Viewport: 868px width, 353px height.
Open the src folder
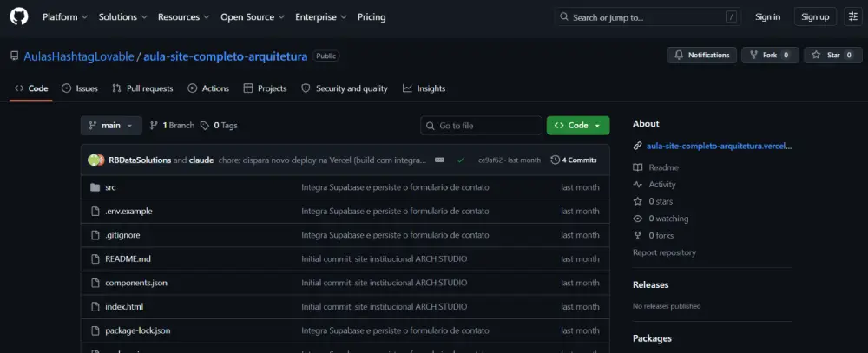[x=111, y=187]
